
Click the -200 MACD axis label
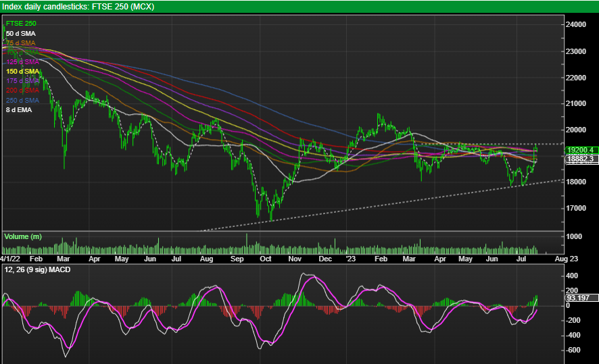pyautogui.click(x=573, y=321)
